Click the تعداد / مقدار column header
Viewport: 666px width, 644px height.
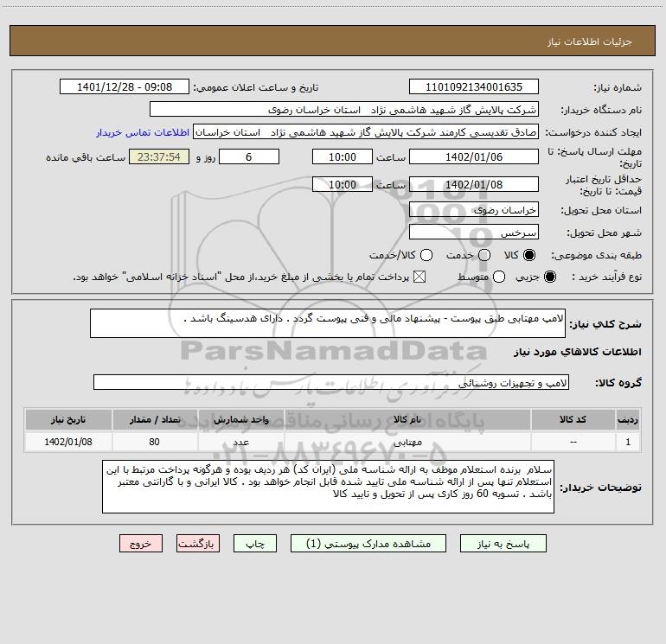[155, 420]
